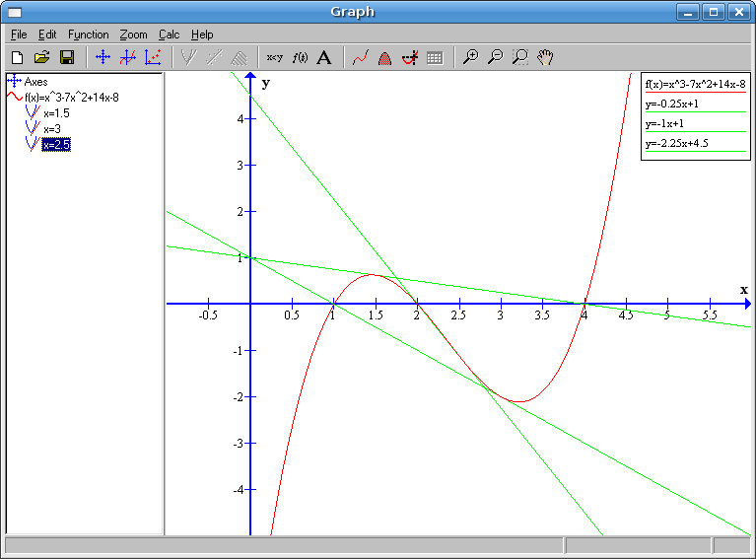Screen dimensions: 756x559
Task: Open the evaluate curve tool
Action: click(x=360, y=58)
